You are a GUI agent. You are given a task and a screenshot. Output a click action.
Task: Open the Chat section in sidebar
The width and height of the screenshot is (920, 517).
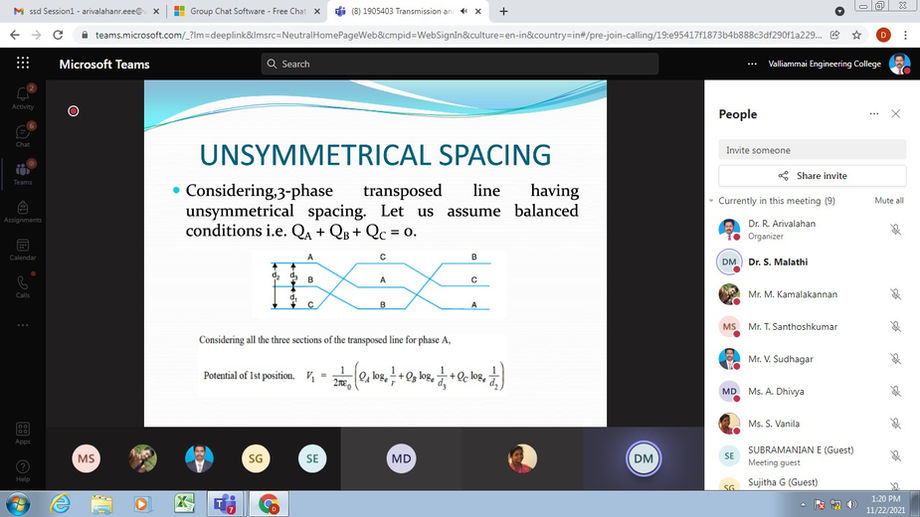(23, 136)
